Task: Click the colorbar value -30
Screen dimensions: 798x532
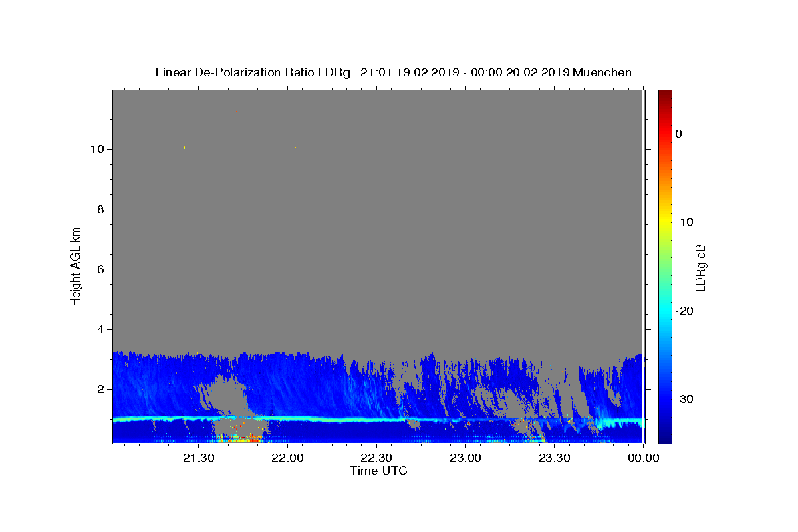Action: [684, 399]
